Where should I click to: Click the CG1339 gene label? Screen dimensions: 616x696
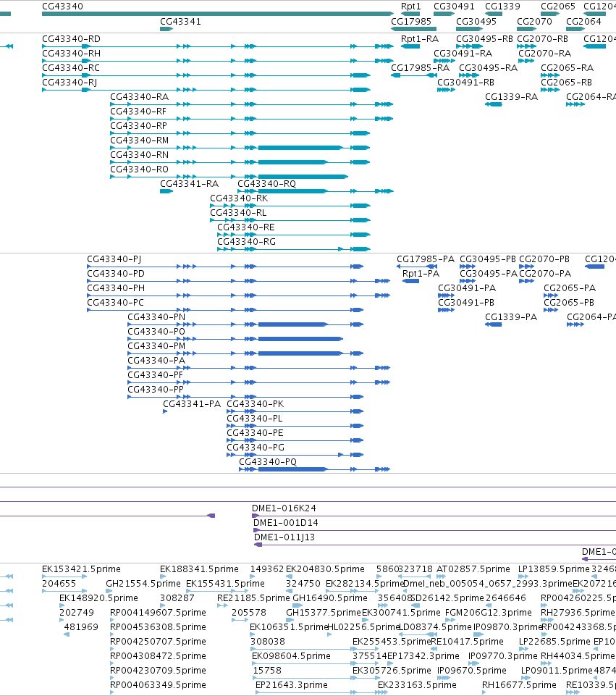point(502,7)
